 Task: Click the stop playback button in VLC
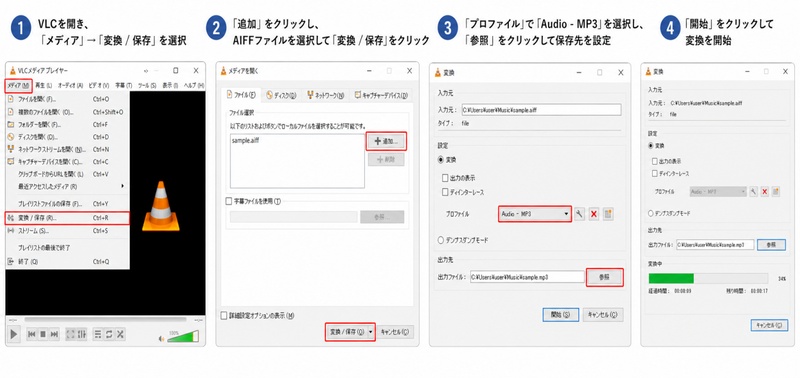[x=43, y=335]
